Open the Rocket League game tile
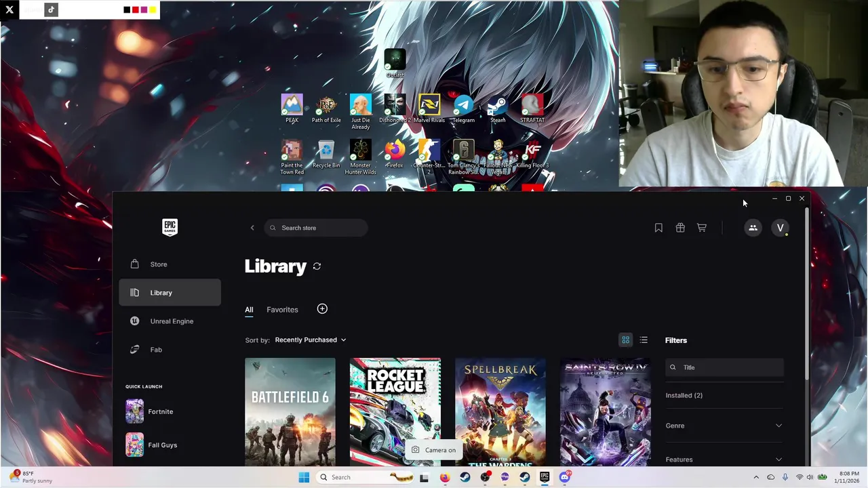Image resolution: width=868 pixels, height=488 pixels. pyautogui.click(x=395, y=411)
